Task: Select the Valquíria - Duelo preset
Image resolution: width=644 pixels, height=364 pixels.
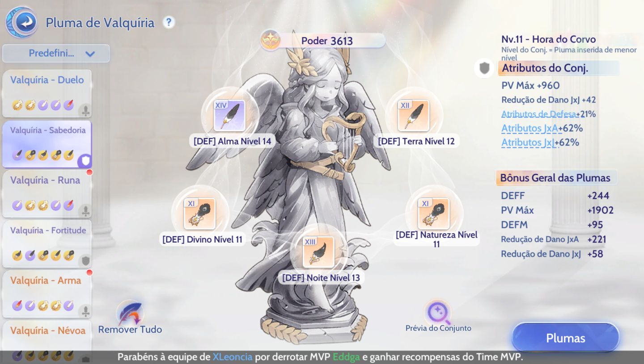Action: [x=47, y=93]
